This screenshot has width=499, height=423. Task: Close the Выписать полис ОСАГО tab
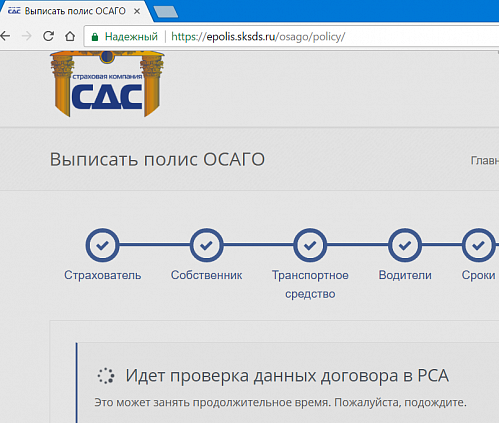(x=137, y=11)
